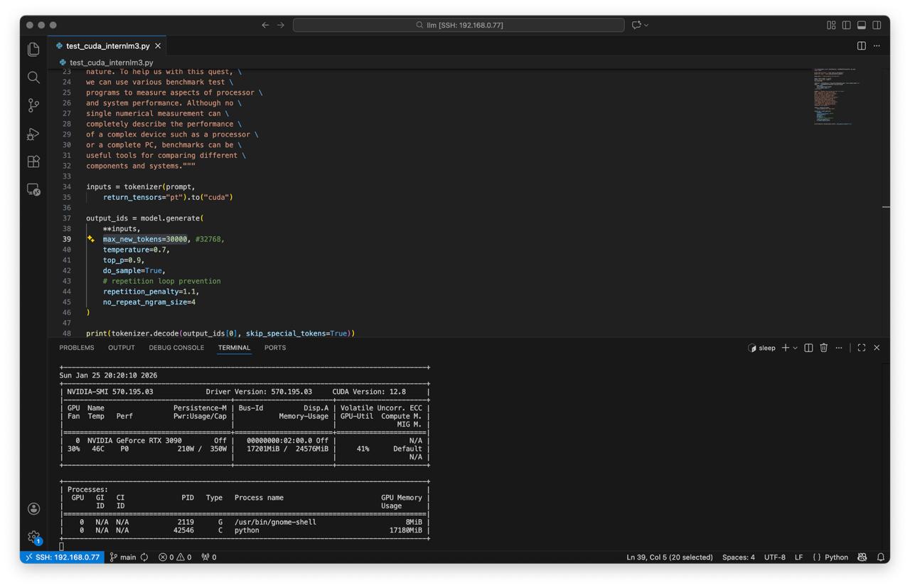
Task: Open the Explorer view in activity bar
Action: click(33, 49)
